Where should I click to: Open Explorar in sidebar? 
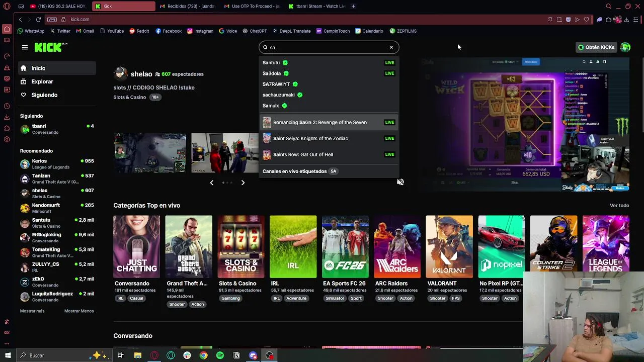coord(56,81)
